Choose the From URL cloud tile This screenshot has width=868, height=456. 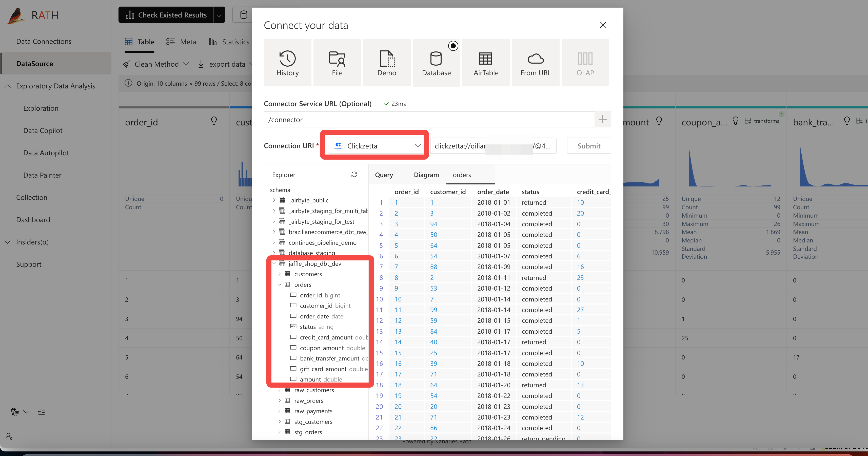tap(536, 63)
